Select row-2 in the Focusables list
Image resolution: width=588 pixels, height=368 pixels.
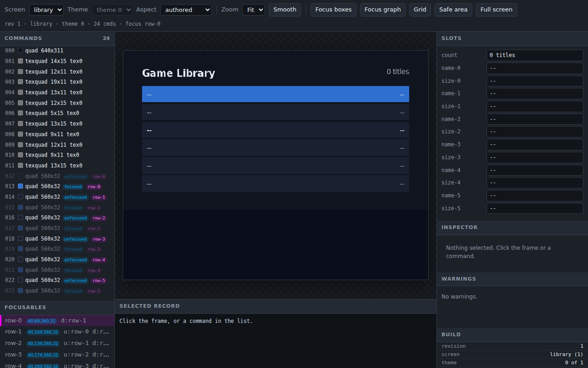pos(57,343)
